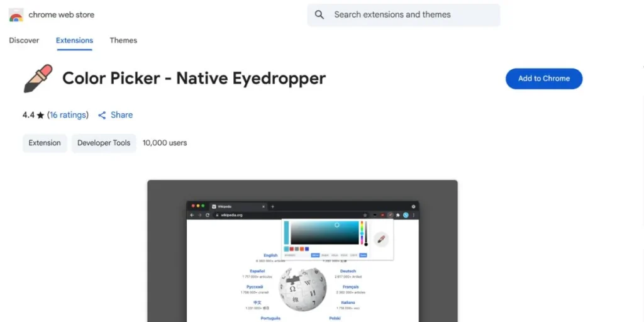
Task: Click the Wikipedia globe logo in the preview
Action: (x=303, y=289)
